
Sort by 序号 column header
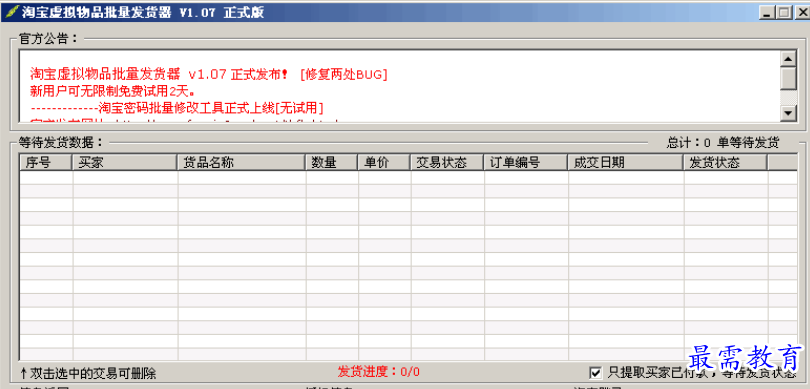pyautogui.click(x=45, y=163)
